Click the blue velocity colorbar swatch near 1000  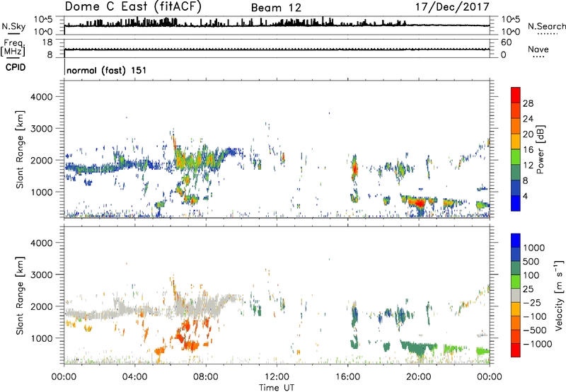(516, 241)
